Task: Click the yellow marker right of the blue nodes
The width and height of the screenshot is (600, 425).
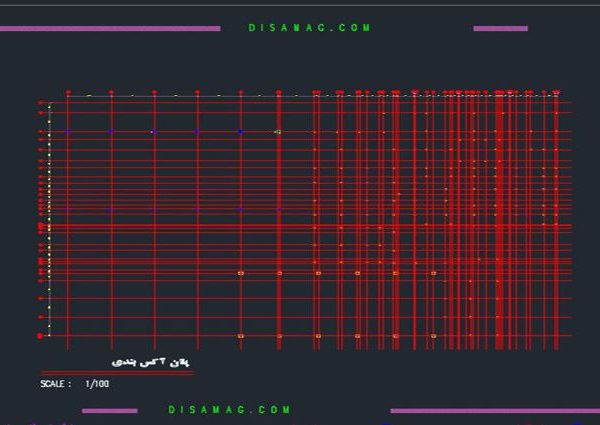Action: coord(278,131)
